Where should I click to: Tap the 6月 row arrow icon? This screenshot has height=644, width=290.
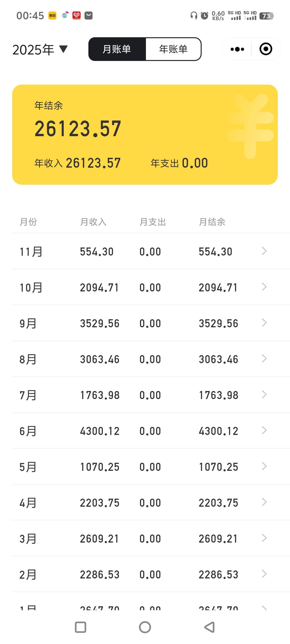point(264,430)
